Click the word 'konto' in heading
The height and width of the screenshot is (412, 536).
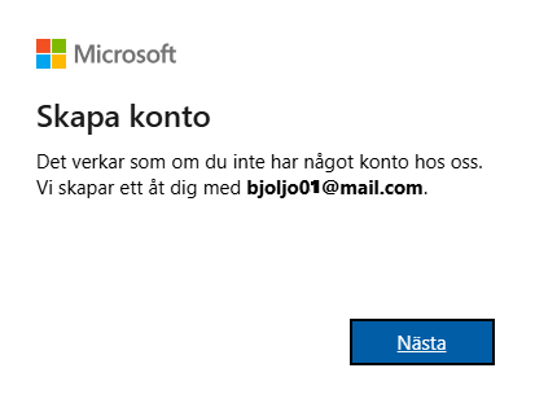(170, 117)
